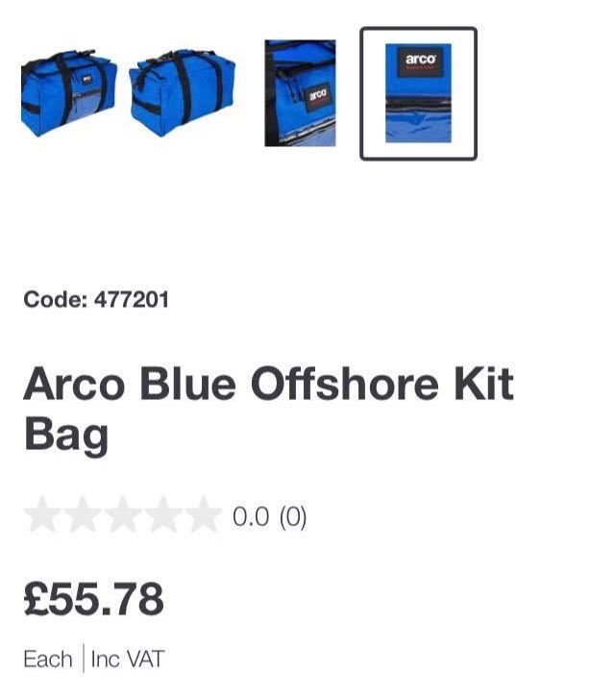Click the second rating star
Screen dimensions: 615x700
83,514
